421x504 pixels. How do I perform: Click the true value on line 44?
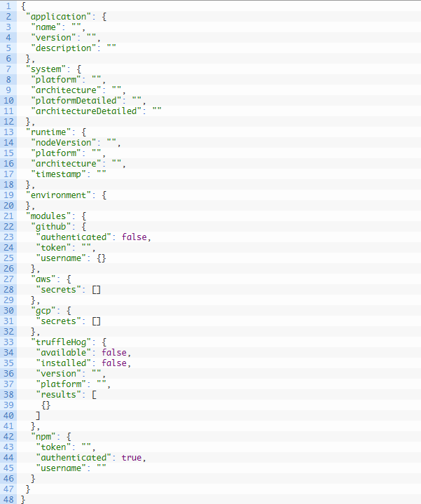click(x=133, y=457)
